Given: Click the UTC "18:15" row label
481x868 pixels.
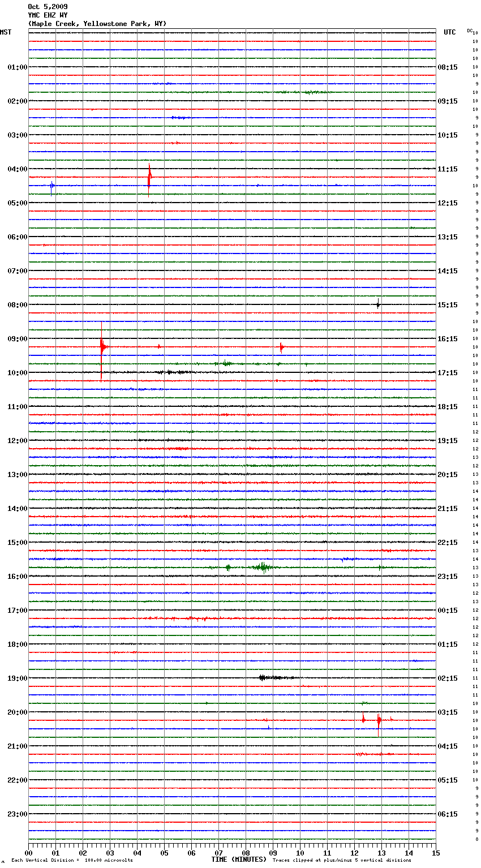Looking at the screenshot, I should 448,407.
